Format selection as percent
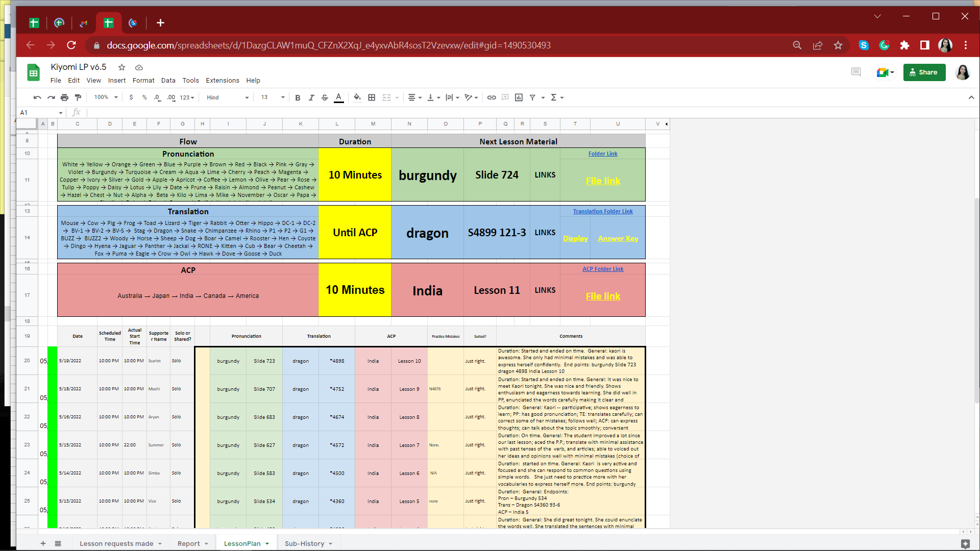The image size is (980, 551). point(144,97)
